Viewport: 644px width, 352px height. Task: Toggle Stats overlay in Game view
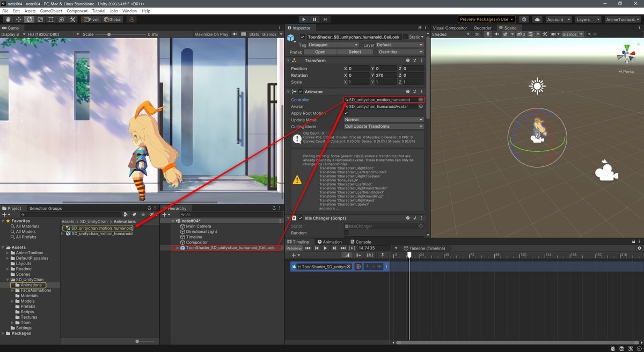tap(254, 34)
